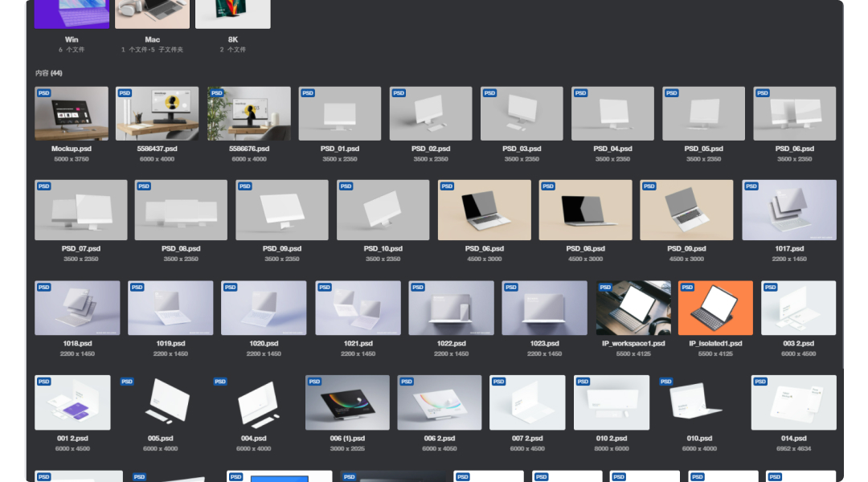Select the PSD_10.psd tilted monitor thumbnail
The width and height of the screenshot is (868, 482).
383,210
